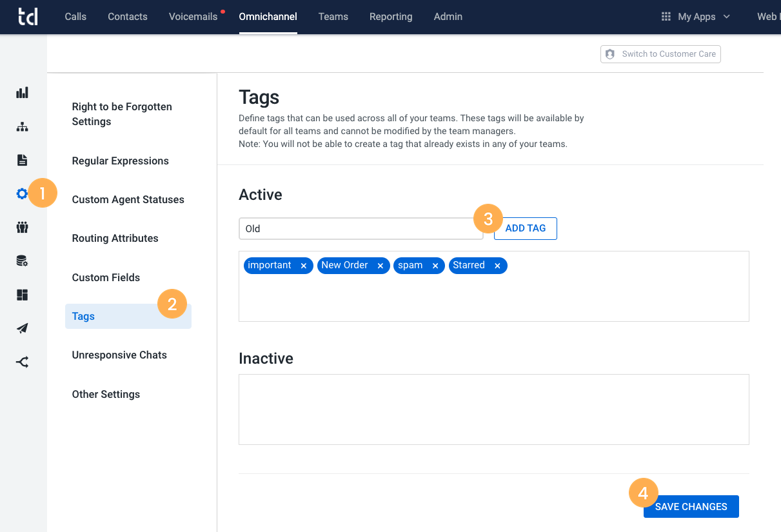Open the layout widgets sidebar icon
781x532 pixels.
23,295
